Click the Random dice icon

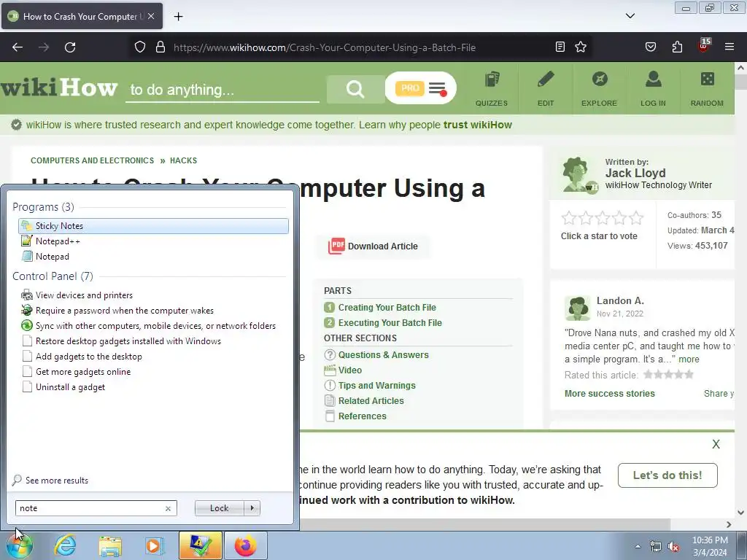[707, 88]
